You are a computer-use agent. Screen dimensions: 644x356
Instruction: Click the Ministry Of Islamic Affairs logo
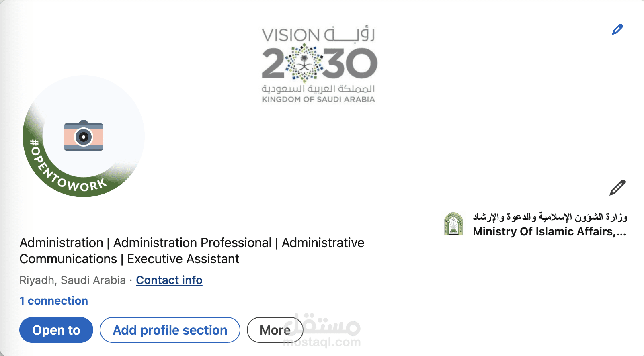454,224
